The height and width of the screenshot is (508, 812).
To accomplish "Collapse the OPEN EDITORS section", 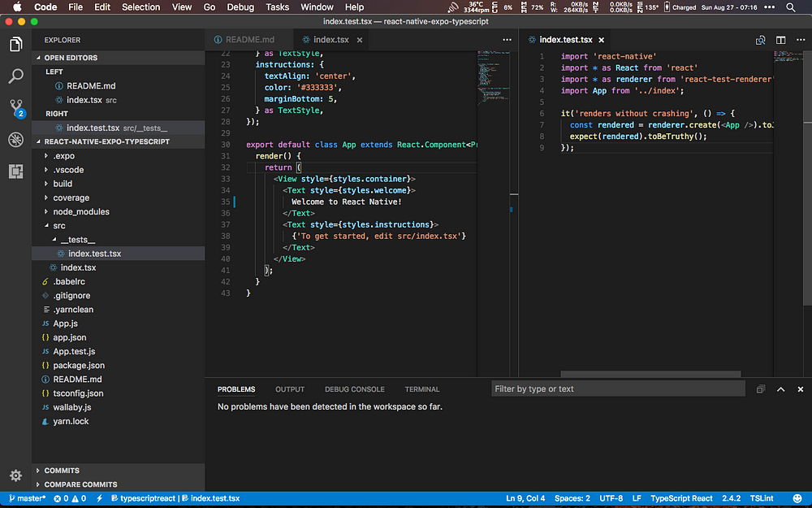I will (x=70, y=58).
